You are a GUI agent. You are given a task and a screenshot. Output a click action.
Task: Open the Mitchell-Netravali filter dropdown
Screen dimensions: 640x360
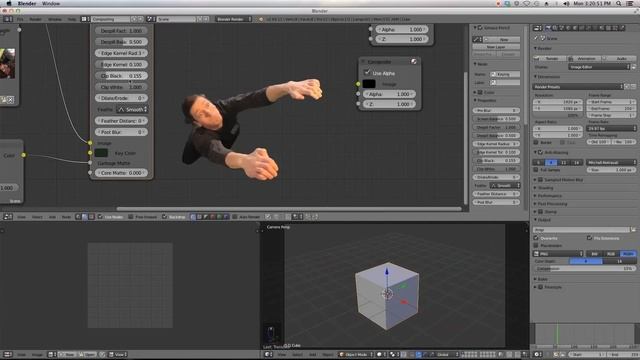tap(611, 162)
